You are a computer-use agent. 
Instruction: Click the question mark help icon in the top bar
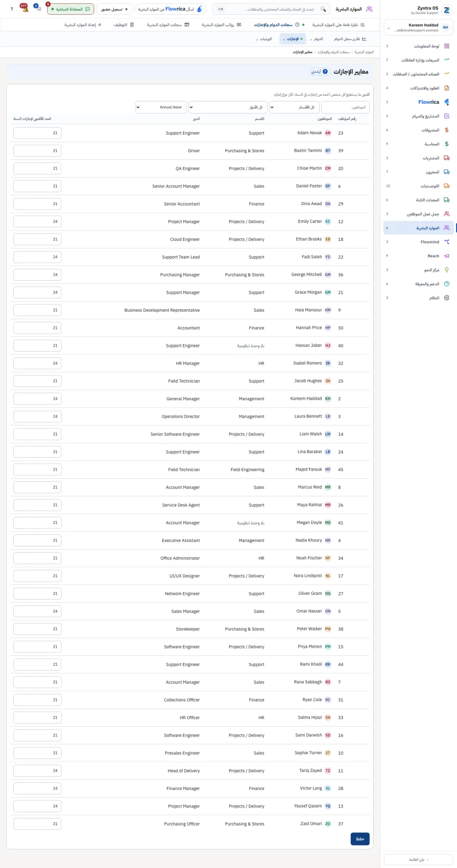coord(11,9)
